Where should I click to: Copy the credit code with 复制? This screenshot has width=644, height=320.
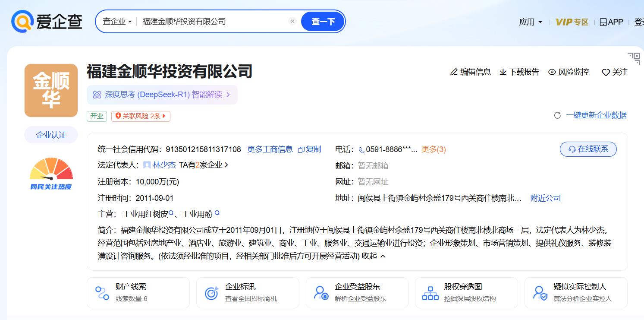pyautogui.click(x=310, y=149)
